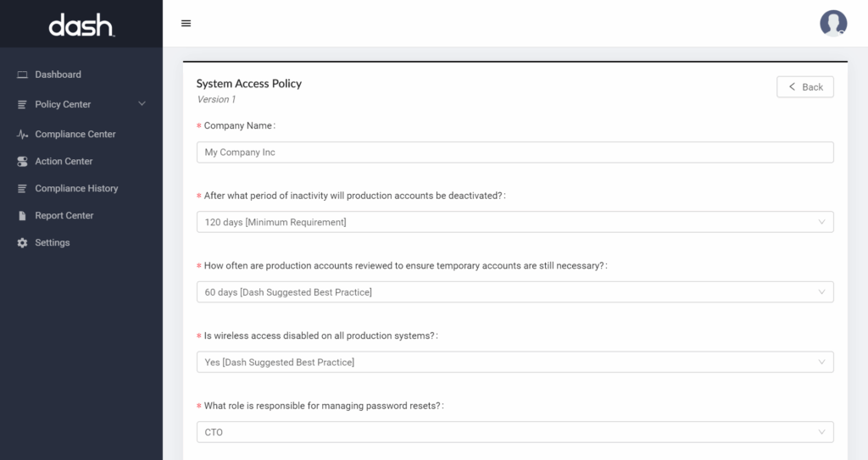Screen dimensions: 868x460
Task: Click the Company Name input field
Action: (515, 152)
